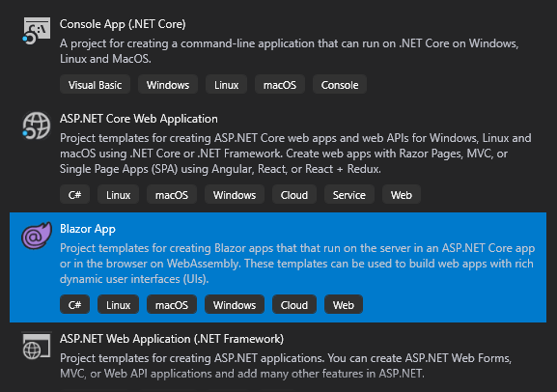Click the Console App (.NET Core) template icon
The image size is (557, 392).
click(x=37, y=31)
